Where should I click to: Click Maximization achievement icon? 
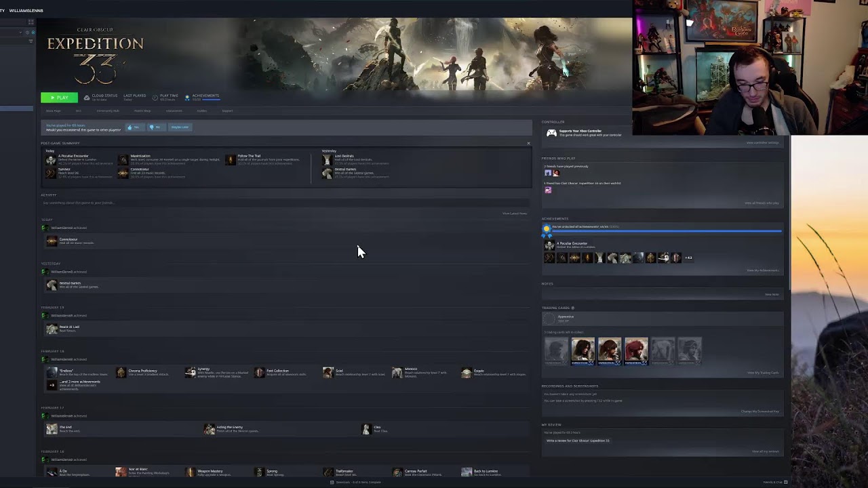[123, 160]
